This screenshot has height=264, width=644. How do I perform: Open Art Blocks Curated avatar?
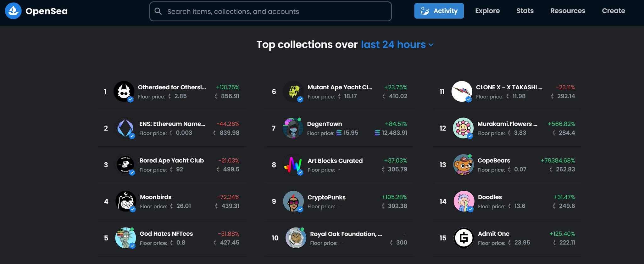(293, 165)
